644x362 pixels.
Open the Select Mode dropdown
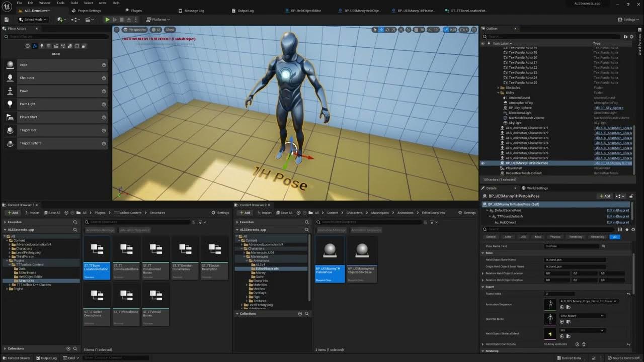click(33, 20)
